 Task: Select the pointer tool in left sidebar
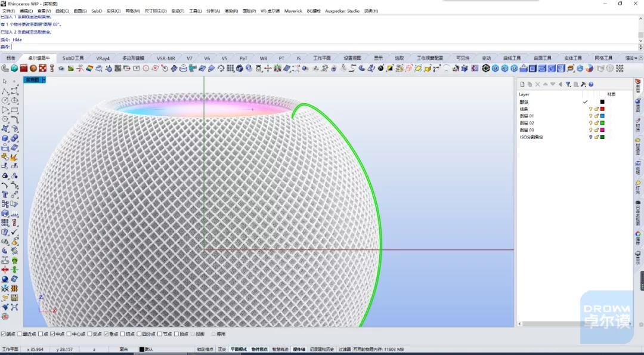(x=5, y=81)
